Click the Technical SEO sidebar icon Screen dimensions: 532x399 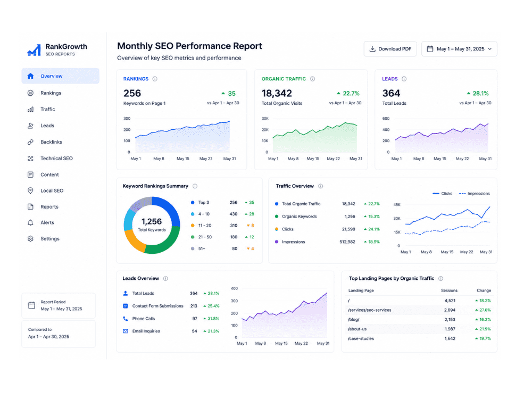coord(30,159)
